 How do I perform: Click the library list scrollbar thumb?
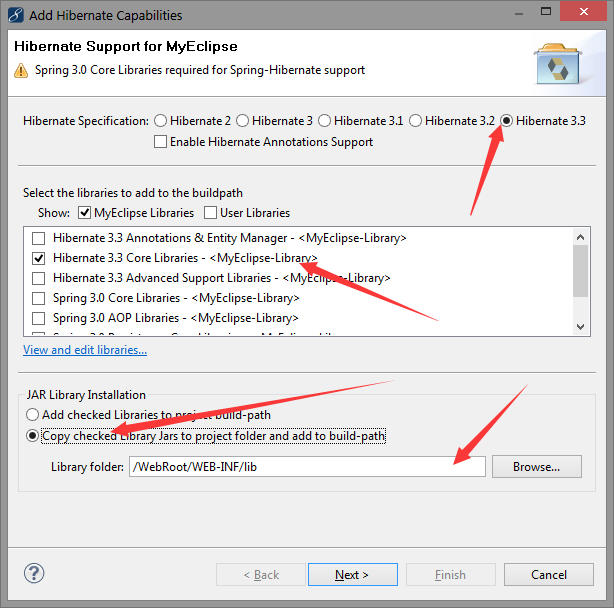(x=580, y=271)
